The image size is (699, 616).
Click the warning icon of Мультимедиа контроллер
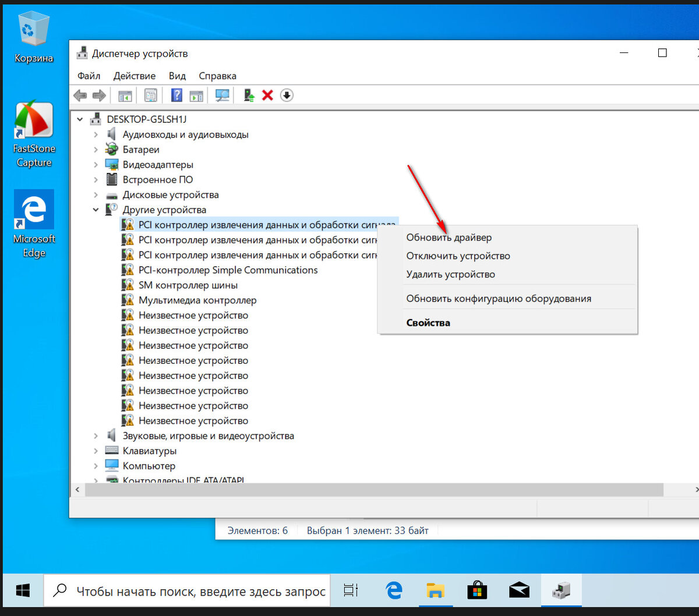pyautogui.click(x=128, y=300)
